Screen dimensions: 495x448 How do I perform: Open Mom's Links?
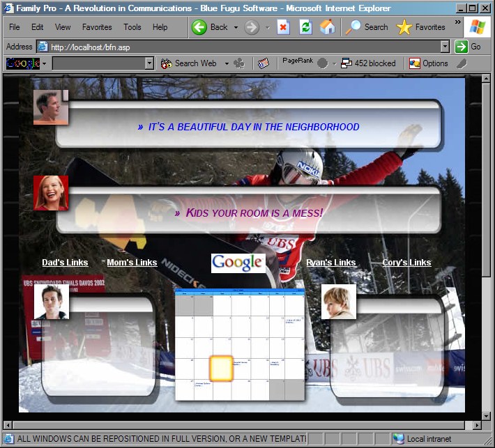point(132,263)
